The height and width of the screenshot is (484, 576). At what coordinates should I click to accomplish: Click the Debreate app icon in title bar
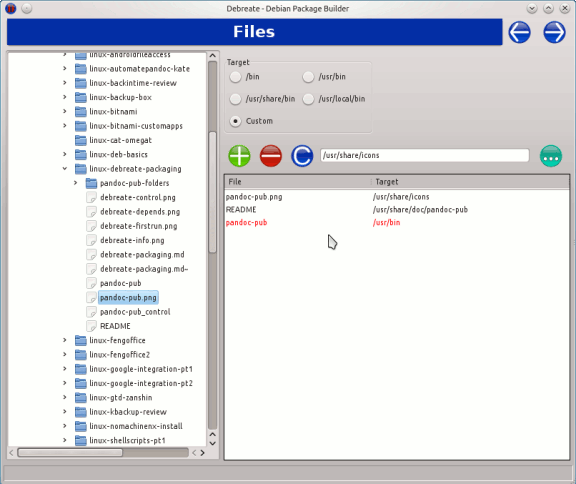click(11, 8)
